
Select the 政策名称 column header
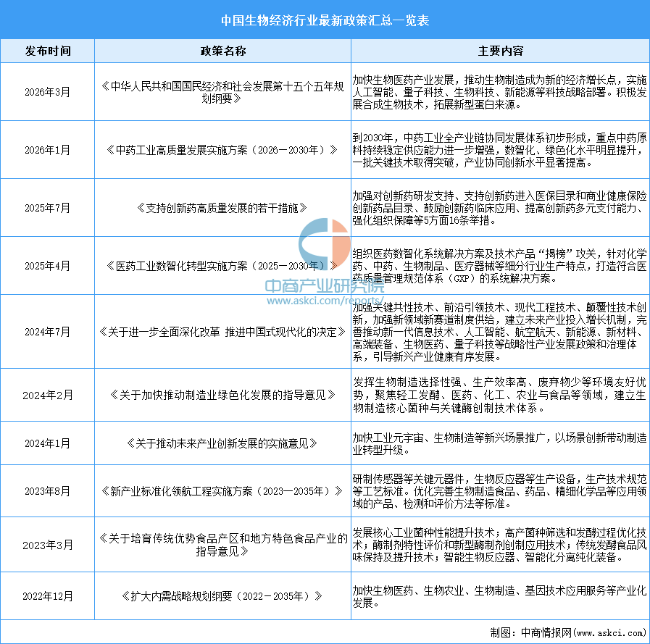222,51
